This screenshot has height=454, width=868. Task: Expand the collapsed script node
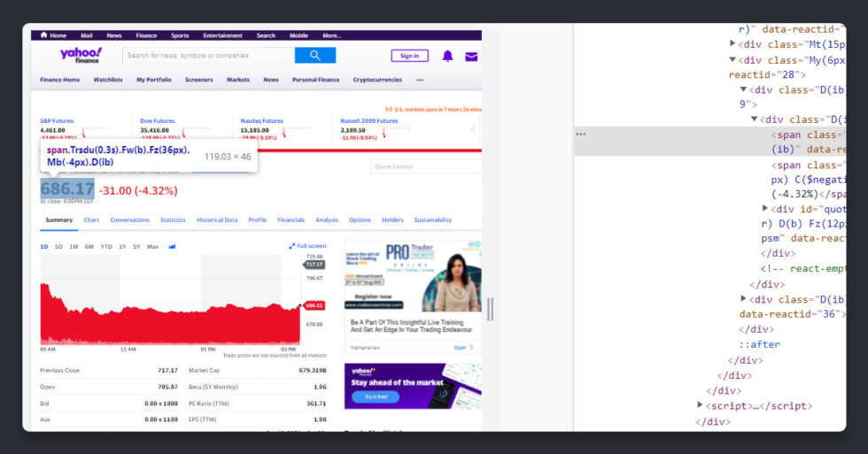pyautogui.click(x=700, y=405)
